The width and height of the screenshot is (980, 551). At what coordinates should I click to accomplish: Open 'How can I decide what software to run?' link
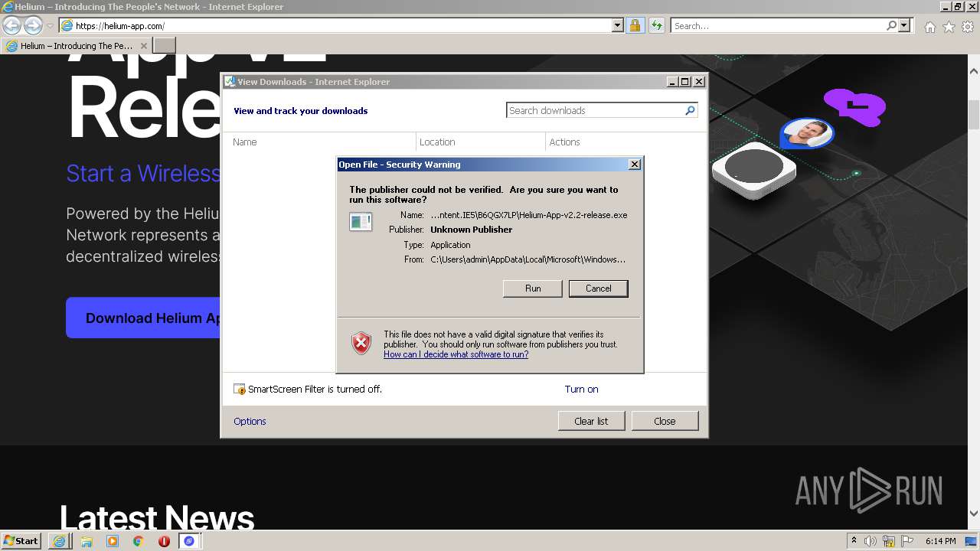pyautogui.click(x=456, y=354)
